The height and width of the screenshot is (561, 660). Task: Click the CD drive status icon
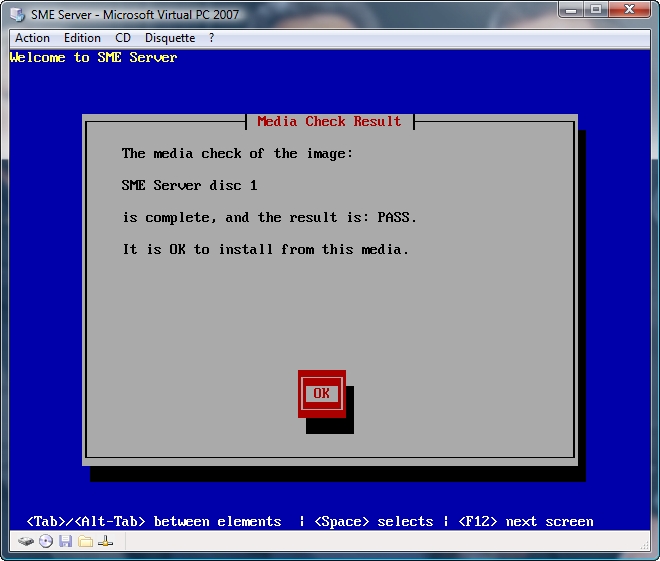(x=46, y=541)
